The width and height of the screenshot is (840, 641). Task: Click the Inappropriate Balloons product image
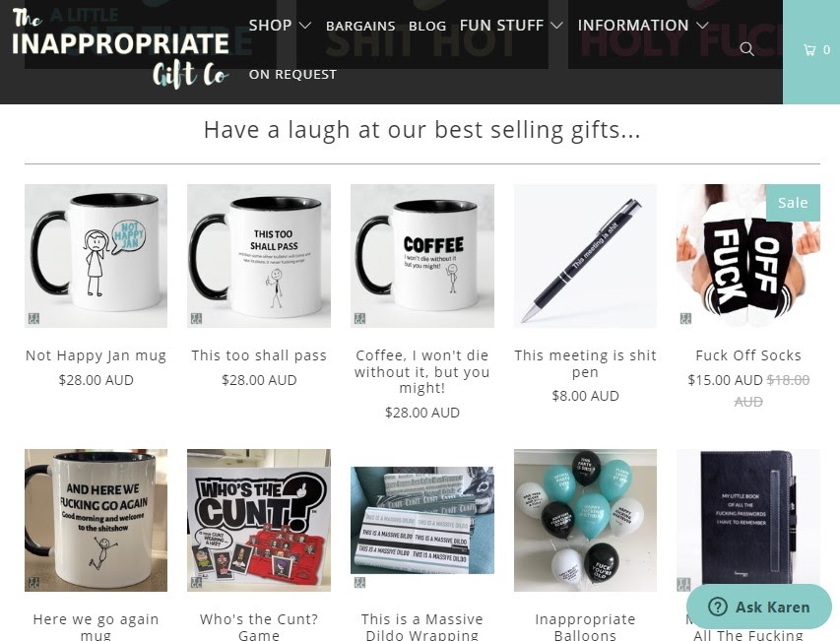(x=585, y=521)
